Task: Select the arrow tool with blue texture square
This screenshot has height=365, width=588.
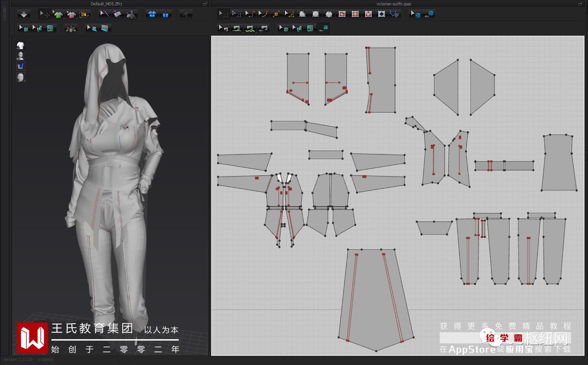Action: click(x=415, y=14)
